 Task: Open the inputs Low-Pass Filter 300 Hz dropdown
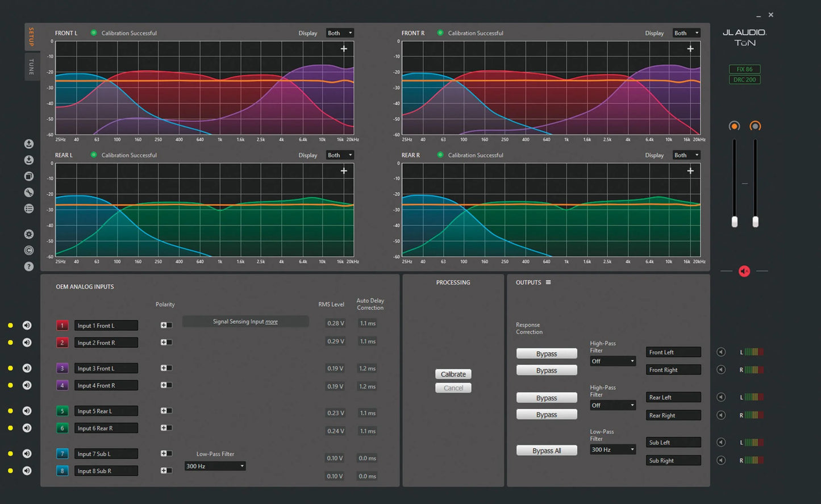click(x=215, y=466)
